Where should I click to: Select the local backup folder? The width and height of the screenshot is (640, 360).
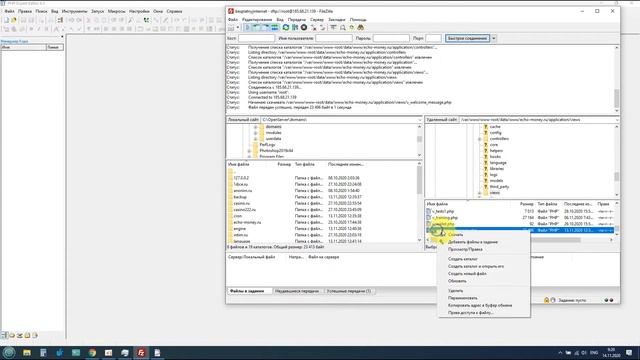pos(240,197)
